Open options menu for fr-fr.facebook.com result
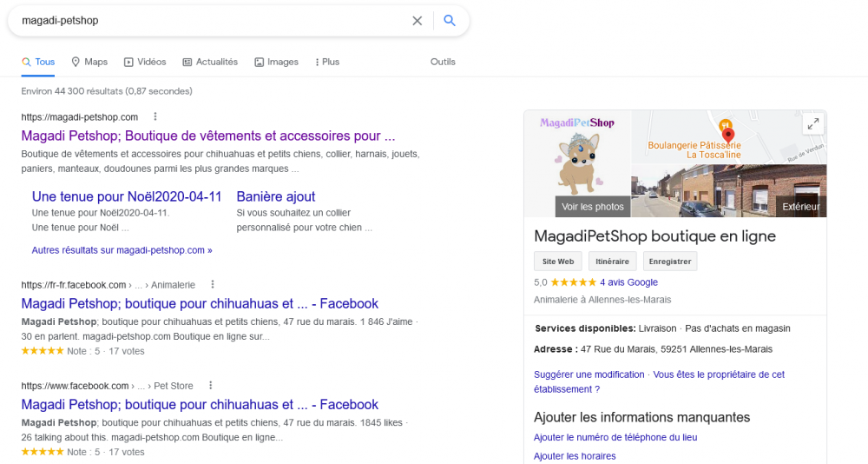Image resolution: width=868 pixels, height=464 pixels. click(x=213, y=284)
